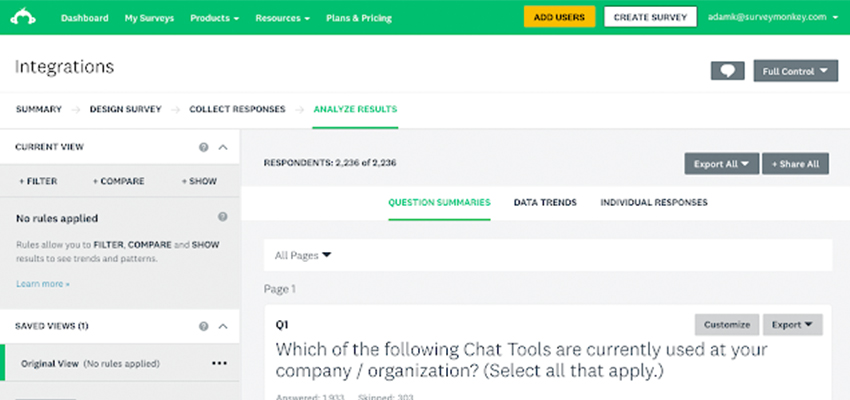Switch to the Summary step

click(38, 109)
